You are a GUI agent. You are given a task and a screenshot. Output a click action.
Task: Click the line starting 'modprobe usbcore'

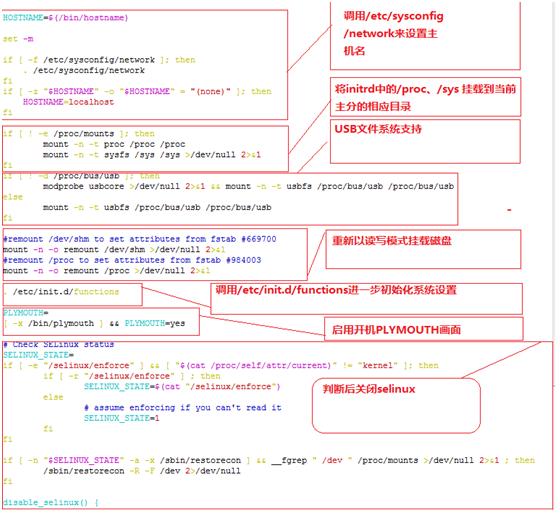(x=248, y=186)
